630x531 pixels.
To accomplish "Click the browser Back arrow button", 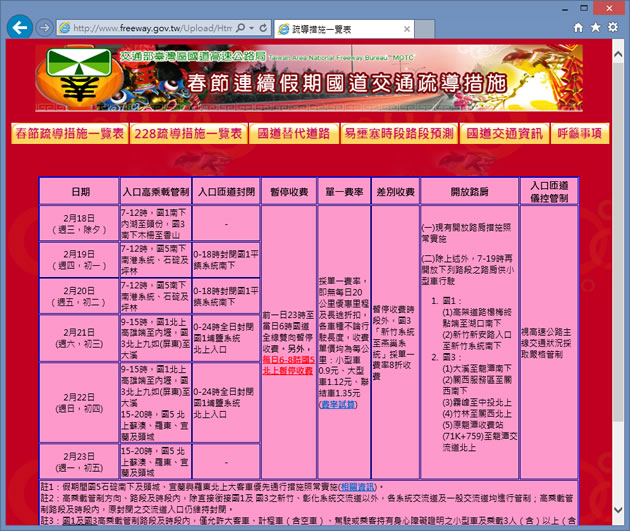I will pos(20,27).
